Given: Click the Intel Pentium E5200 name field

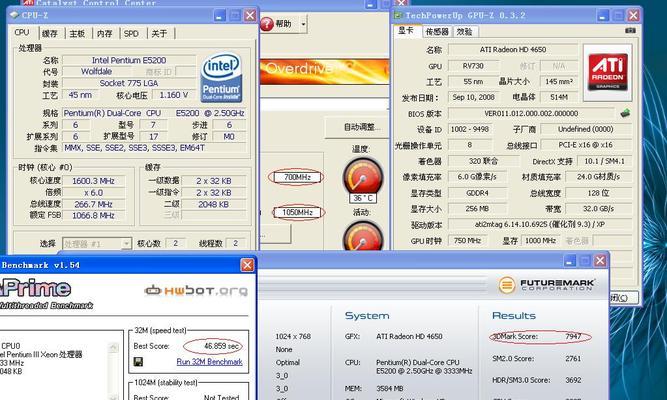Looking at the screenshot, I should click(129, 60).
